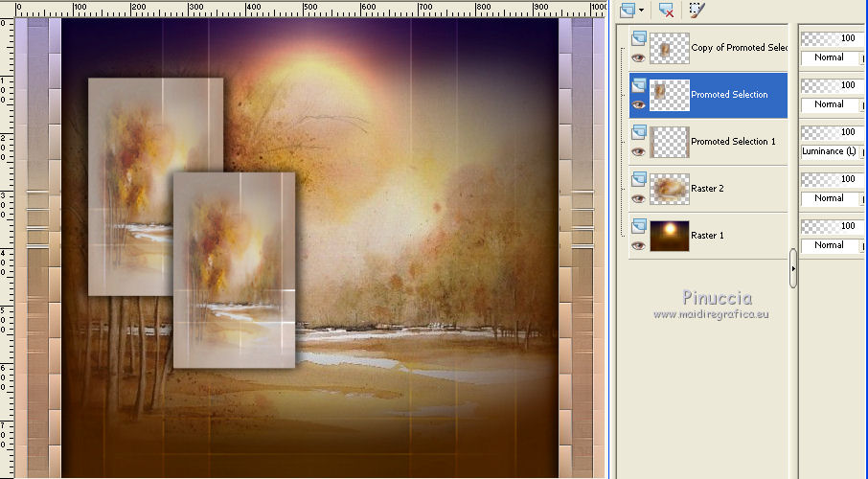Select the Promoted Selection layer thumbnail
Screen dimensions: 868x479
click(x=670, y=95)
